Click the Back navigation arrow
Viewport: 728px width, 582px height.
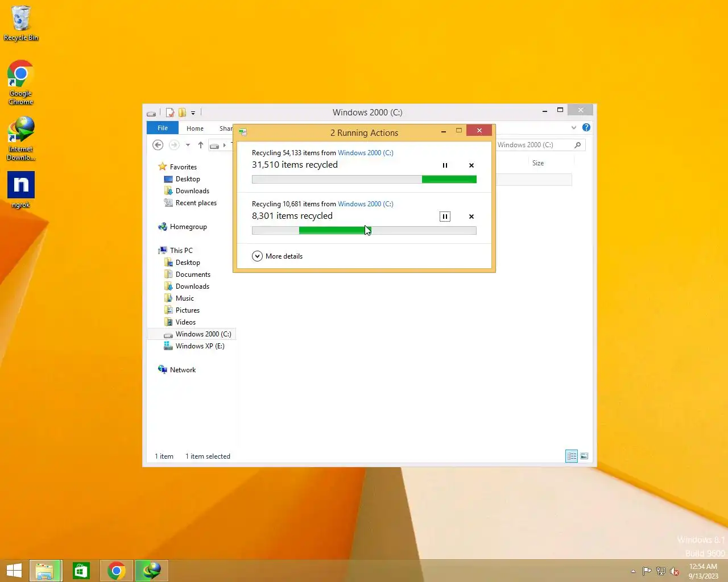point(158,145)
